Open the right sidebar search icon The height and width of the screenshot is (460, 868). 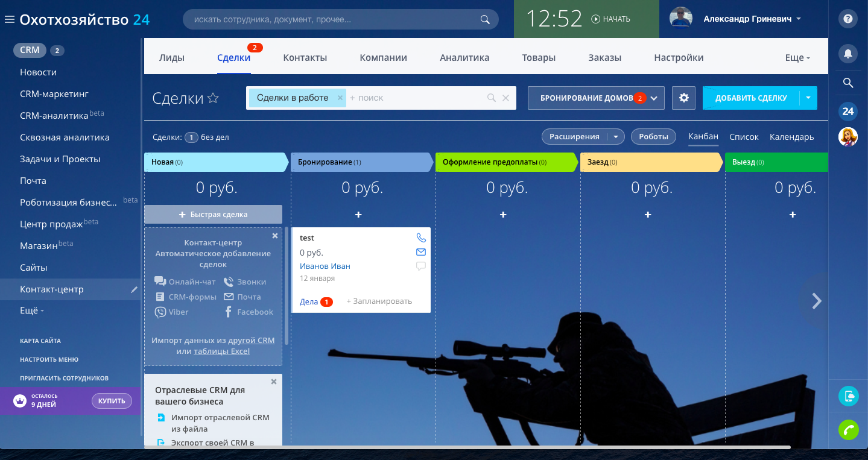point(848,83)
